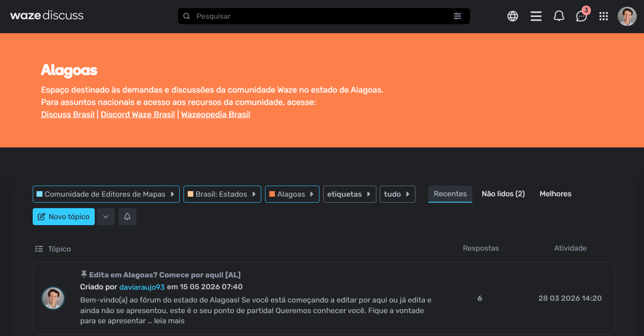Create a Novo tópico
Screen dimensions: 644x336
[64, 217]
